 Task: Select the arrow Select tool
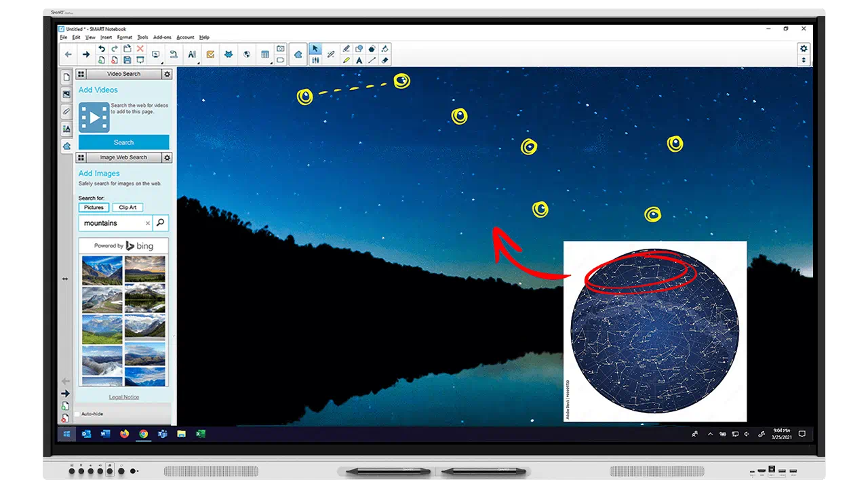tap(315, 49)
